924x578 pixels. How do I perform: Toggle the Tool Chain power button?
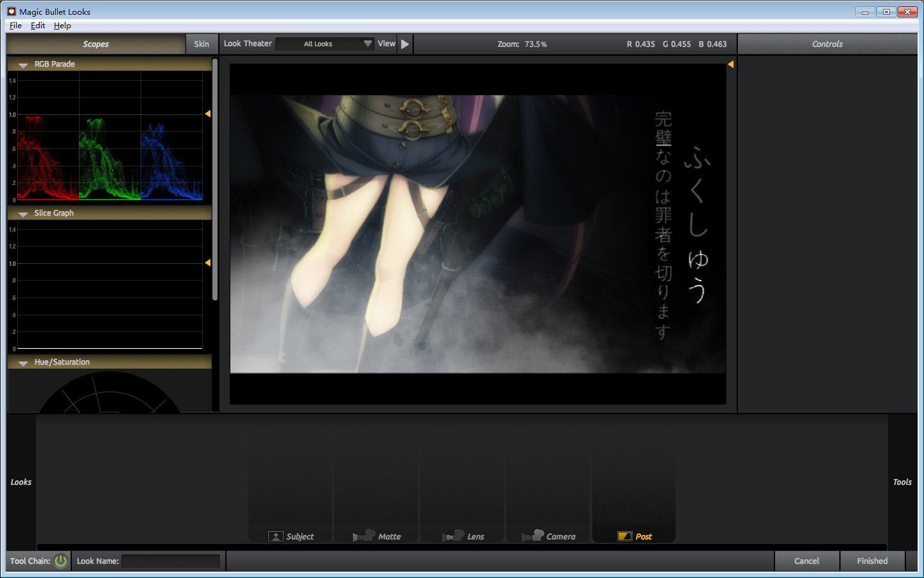click(61, 561)
